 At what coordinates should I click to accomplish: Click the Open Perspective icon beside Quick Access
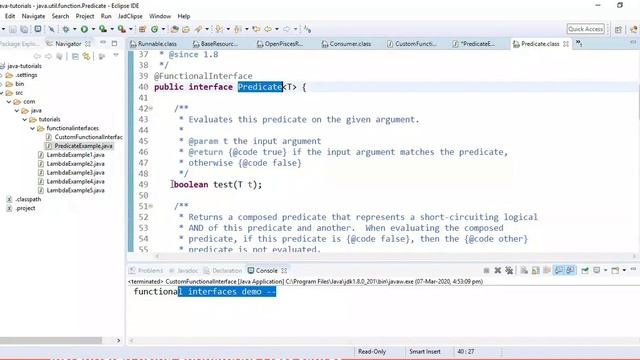coord(618,29)
